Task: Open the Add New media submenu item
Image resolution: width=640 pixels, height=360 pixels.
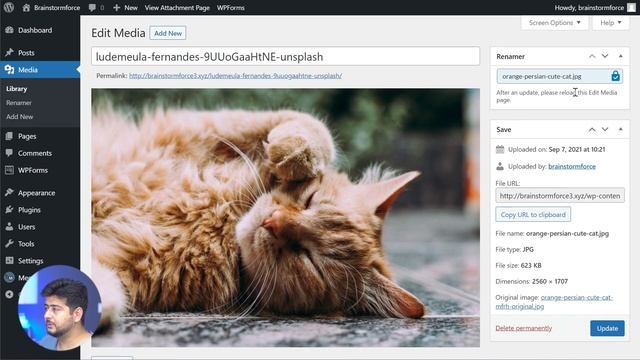Action: (20, 117)
